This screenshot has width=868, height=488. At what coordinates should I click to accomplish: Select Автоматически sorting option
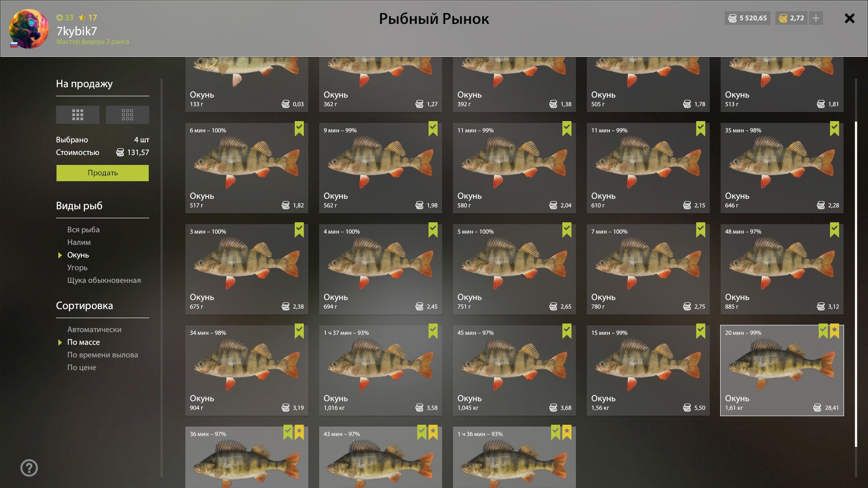[x=94, y=329]
